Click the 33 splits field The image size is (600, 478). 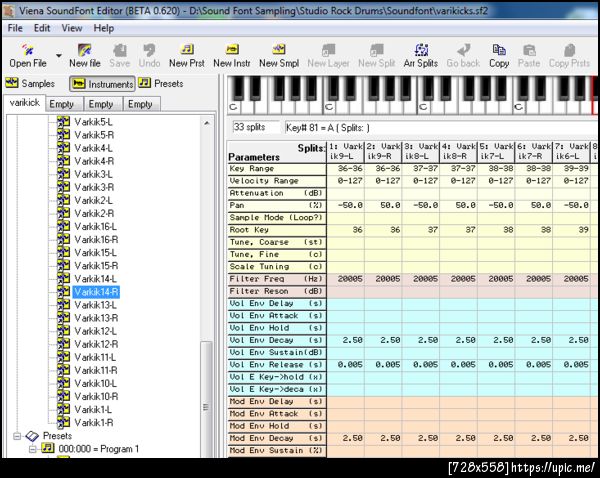click(x=256, y=127)
